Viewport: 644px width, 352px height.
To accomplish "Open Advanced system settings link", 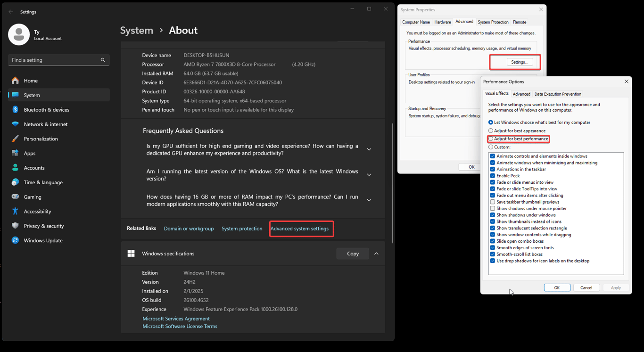I will (x=299, y=229).
